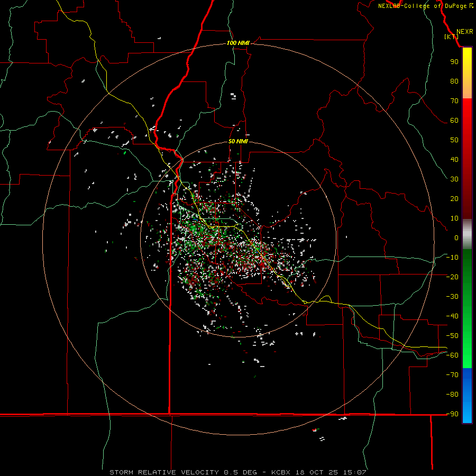
Task: Click the KCBX station identifier in footer
Action: [281, 472]
